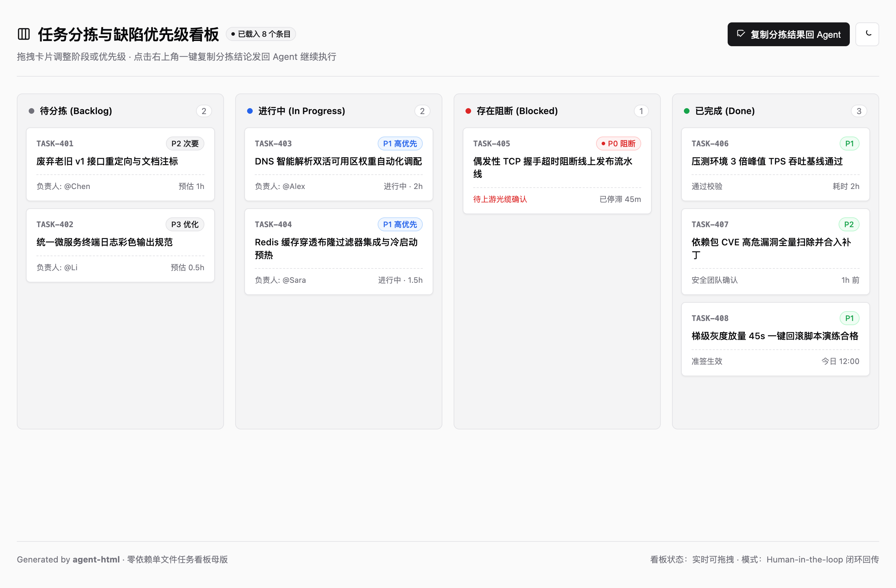The image size is (896, 588).
Task: Click the TASK-402 ID label
Action: 55,224
